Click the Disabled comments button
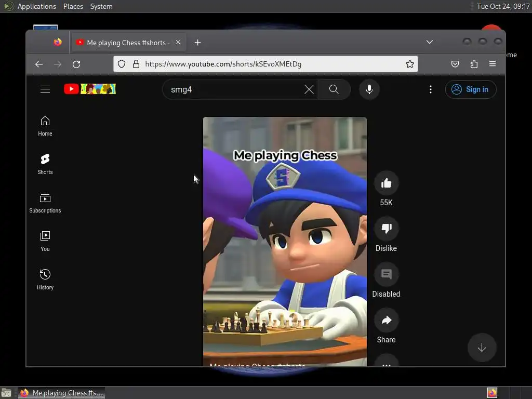This screenshot has height=399, width=532. (x=386, y=274)
